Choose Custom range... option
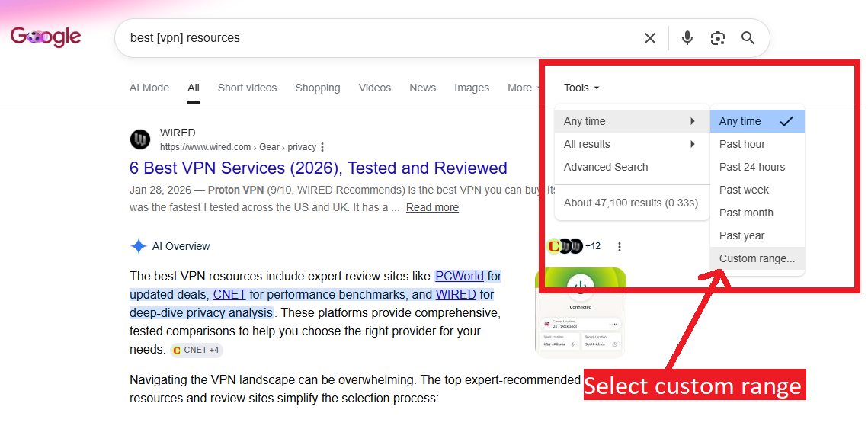 [757, 258]
